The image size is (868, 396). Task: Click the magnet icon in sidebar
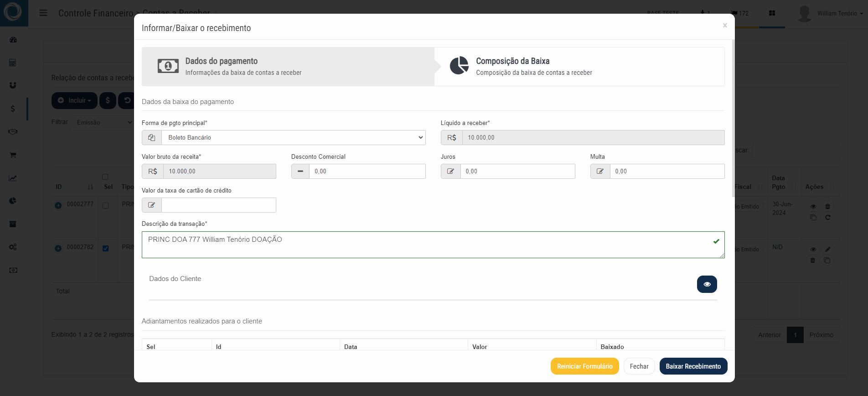tap(13, 85)
